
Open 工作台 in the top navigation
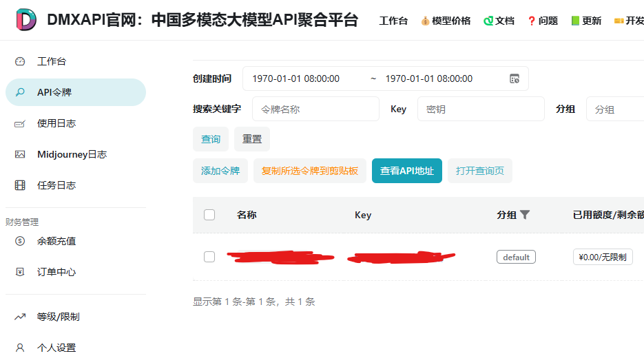click(x=393, y=21)
